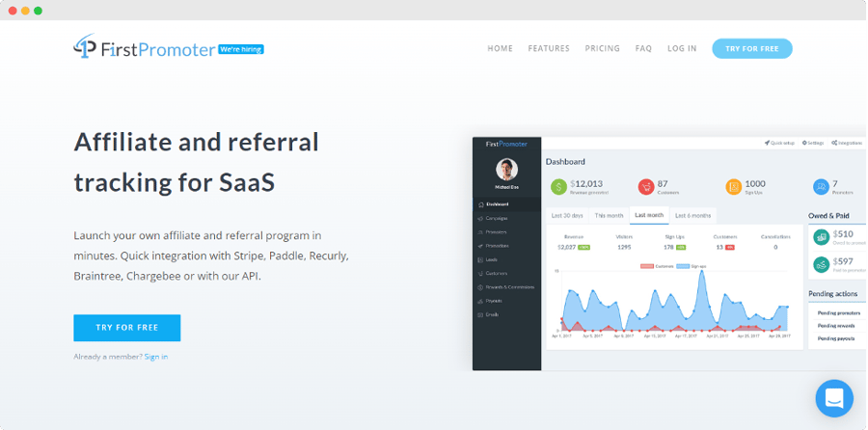Image resolution: width=868 pixels, height=430 pixels.
Task: Toggle the blue Sign-ups chart legend
Action: 691,266
